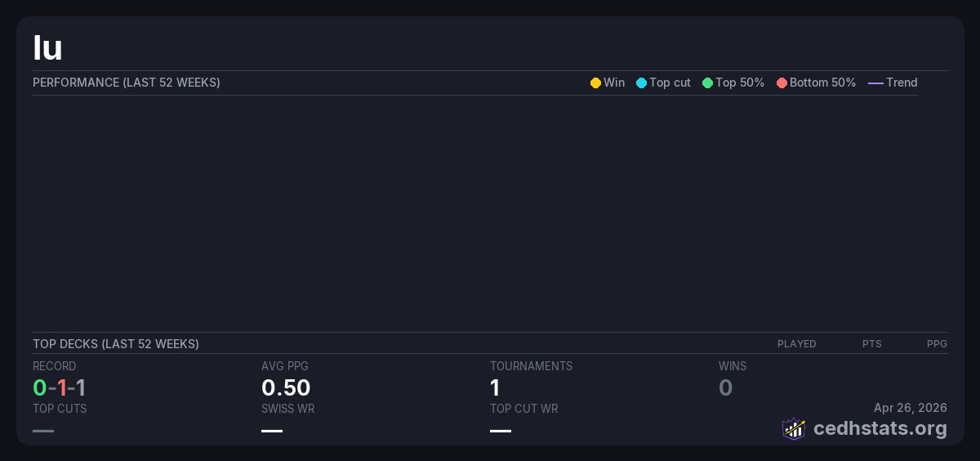980x461 pixels.
Task: Toggle the Bottom 50% series label
Action: (x=822, y=83)
